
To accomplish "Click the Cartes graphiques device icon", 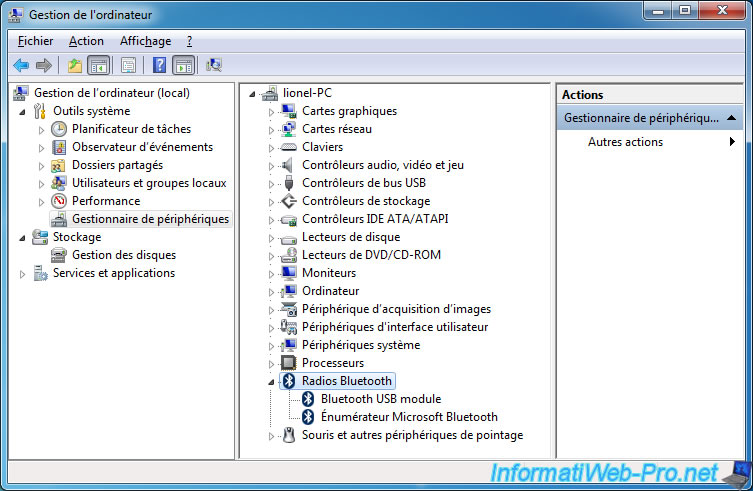I will pos(289,111).
